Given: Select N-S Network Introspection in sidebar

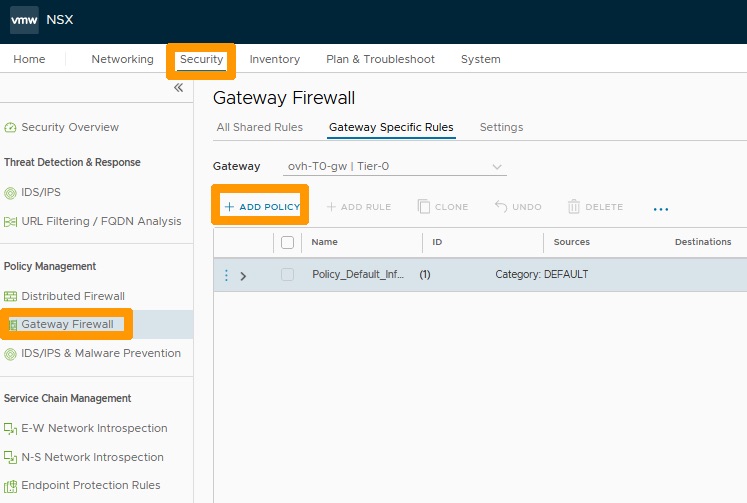Looking at the screenshot, I should pyautogui.click(x=84, y=457).
